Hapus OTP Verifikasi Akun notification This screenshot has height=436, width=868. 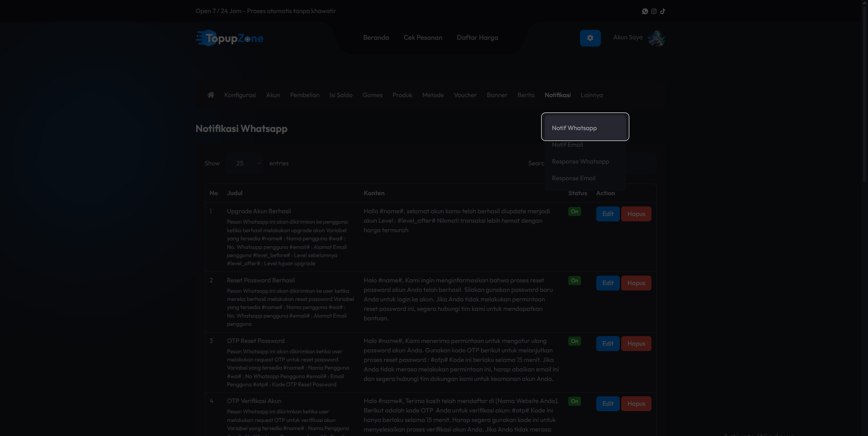[x=636, y=403]
